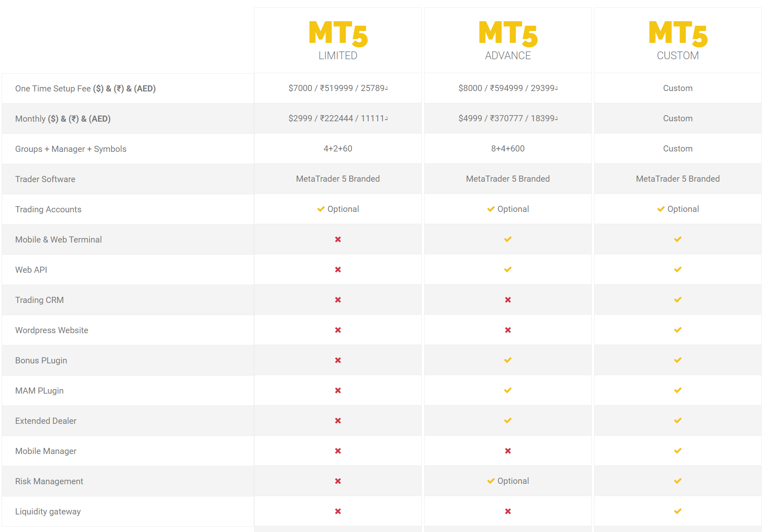767x532 pixels.
Task: Click the Limited setup fee $7000 cell
Action: pyautogui.click(x=338, y=88)
